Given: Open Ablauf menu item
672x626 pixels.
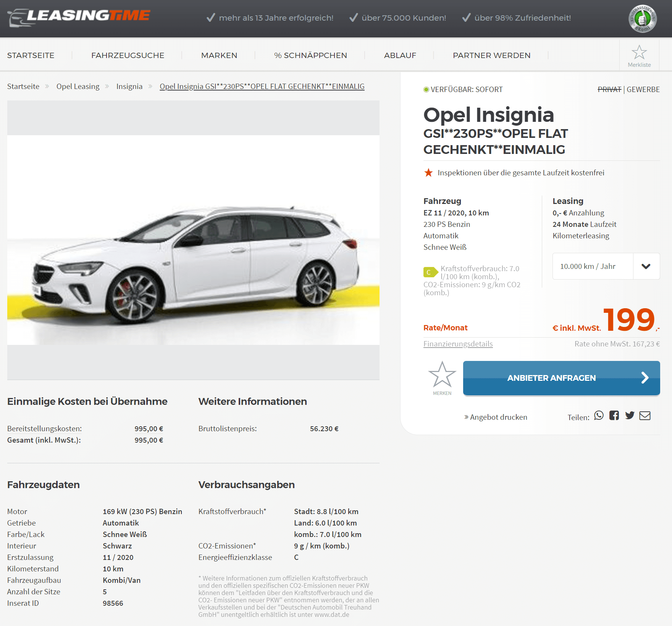Looking at the screenshot, I should (400, 55).
